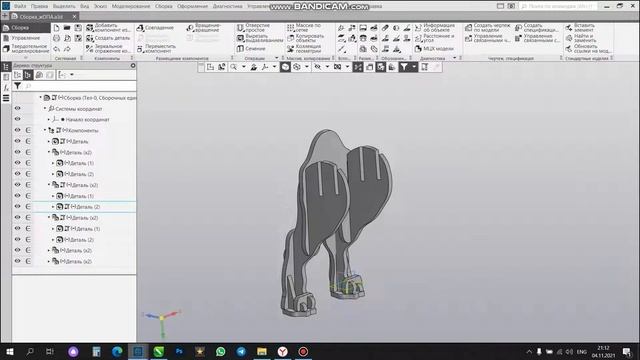Open Telegram from the taskbar
The width and height of the screenshot is (640, 360).
(241, 351)
